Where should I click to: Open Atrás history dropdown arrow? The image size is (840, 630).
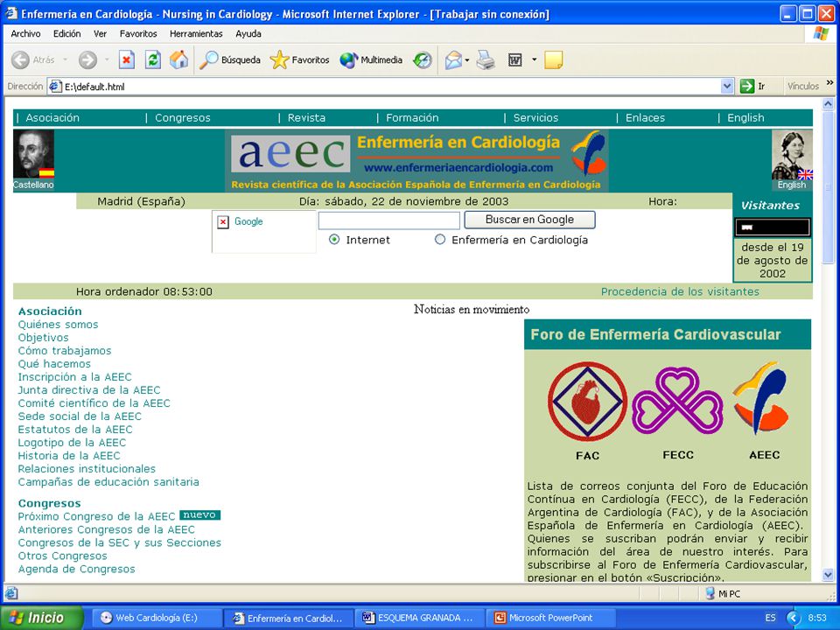[x=66, y=60]
